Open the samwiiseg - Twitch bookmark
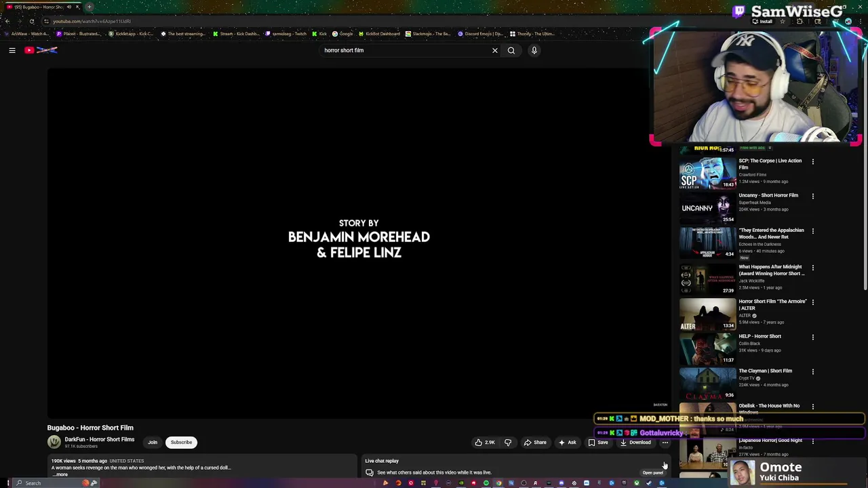Screen dimensions: 868x488 (286, 34)
